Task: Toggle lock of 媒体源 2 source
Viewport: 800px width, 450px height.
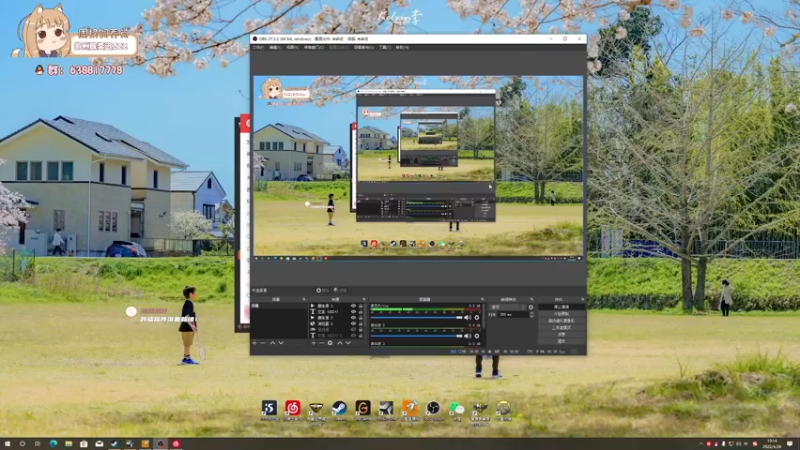Action: (x=361, y=318)
